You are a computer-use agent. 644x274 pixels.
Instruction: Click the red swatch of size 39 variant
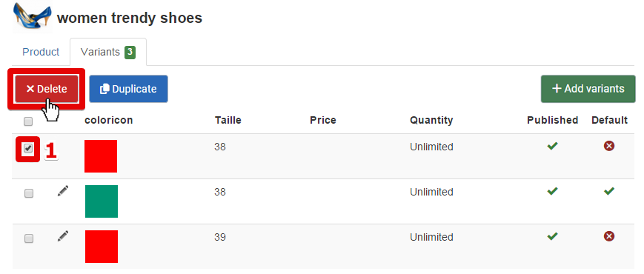(102, 247)
